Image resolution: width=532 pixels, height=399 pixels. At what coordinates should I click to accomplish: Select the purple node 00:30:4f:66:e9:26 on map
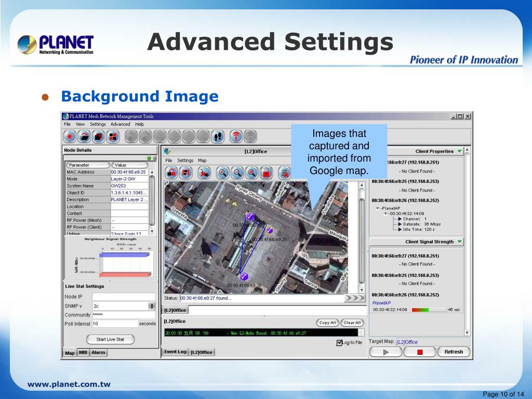pyautogui.click(x=244, y=276)
